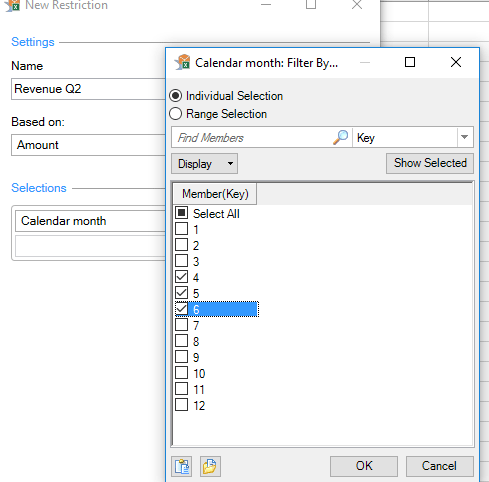489x482 pixels.
Task: Click the Revenue Q2 name field
Action: pyautogui.click(x=89, y=89)
